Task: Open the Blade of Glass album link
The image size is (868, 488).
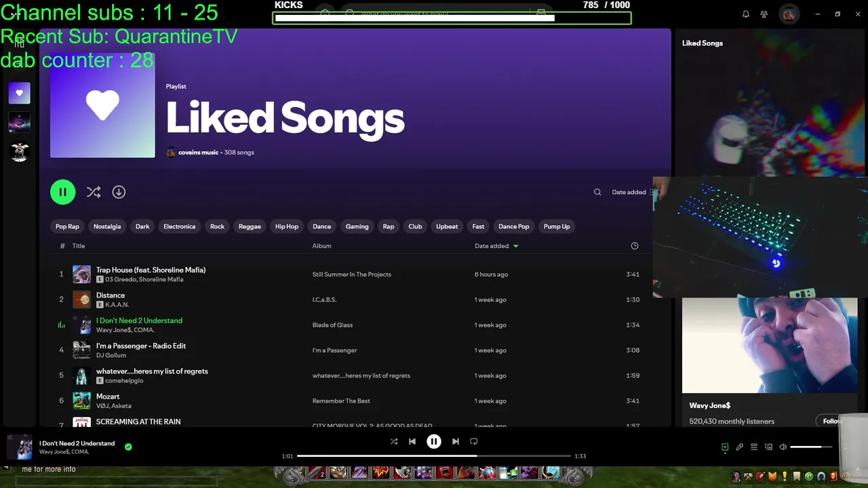Action: pyautogui.click(x=332, y=325)
